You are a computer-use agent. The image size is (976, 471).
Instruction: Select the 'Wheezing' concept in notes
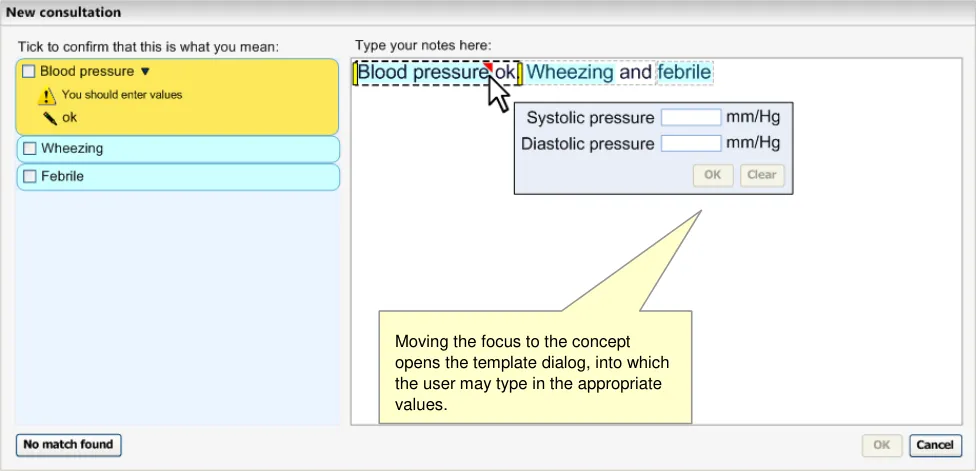coord(570,73)
